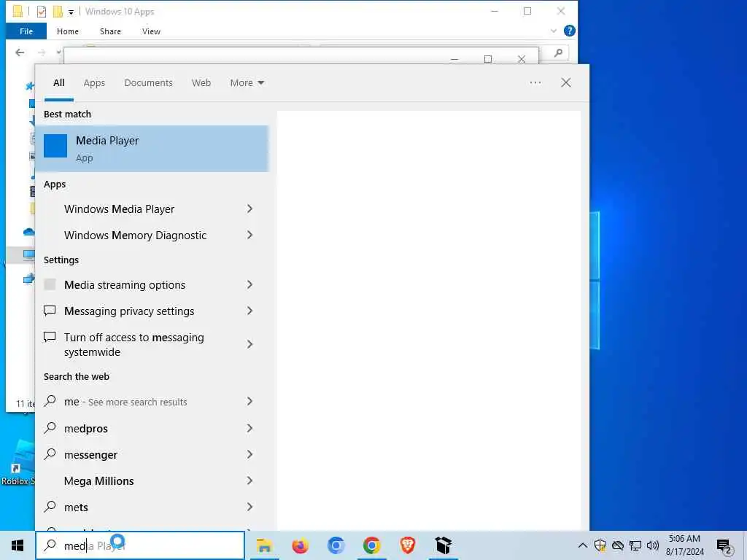Screen dimensions: 747x560
Task: Open network status tray icon
Action: click(635, 545)
